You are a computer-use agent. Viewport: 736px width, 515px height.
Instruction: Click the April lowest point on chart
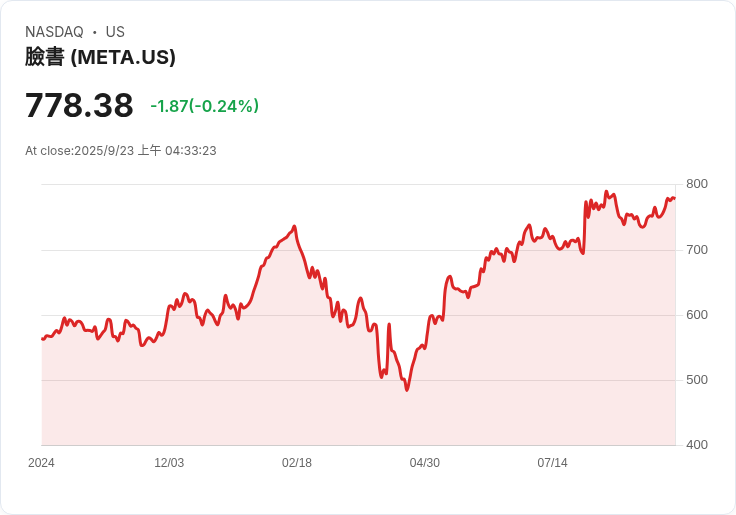407,390
